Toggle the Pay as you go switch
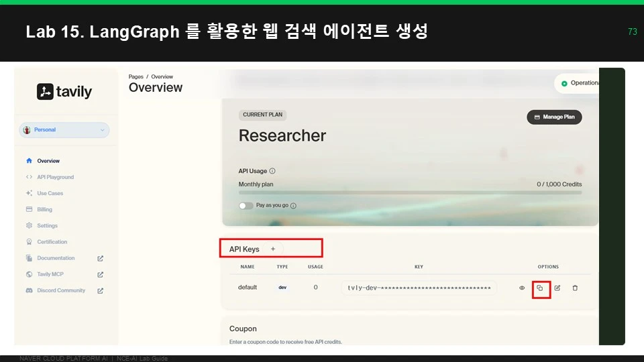644x362 pixels. pos(246,206)
